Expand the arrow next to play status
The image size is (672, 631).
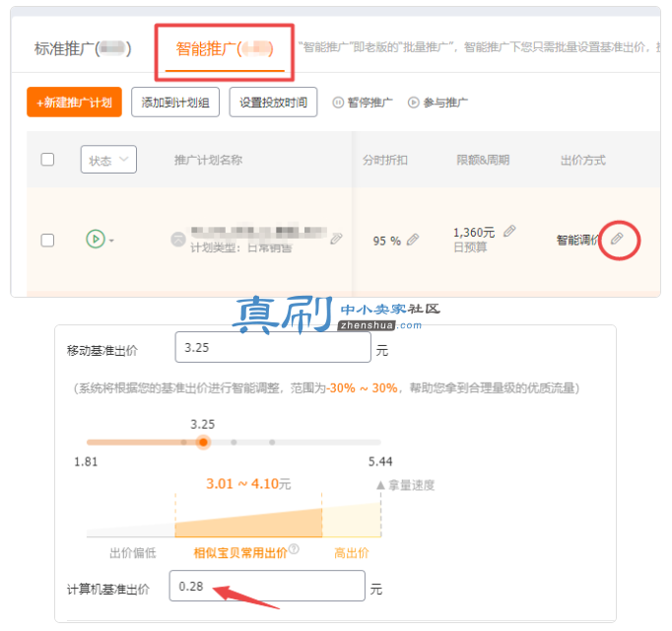click(111, 241)
